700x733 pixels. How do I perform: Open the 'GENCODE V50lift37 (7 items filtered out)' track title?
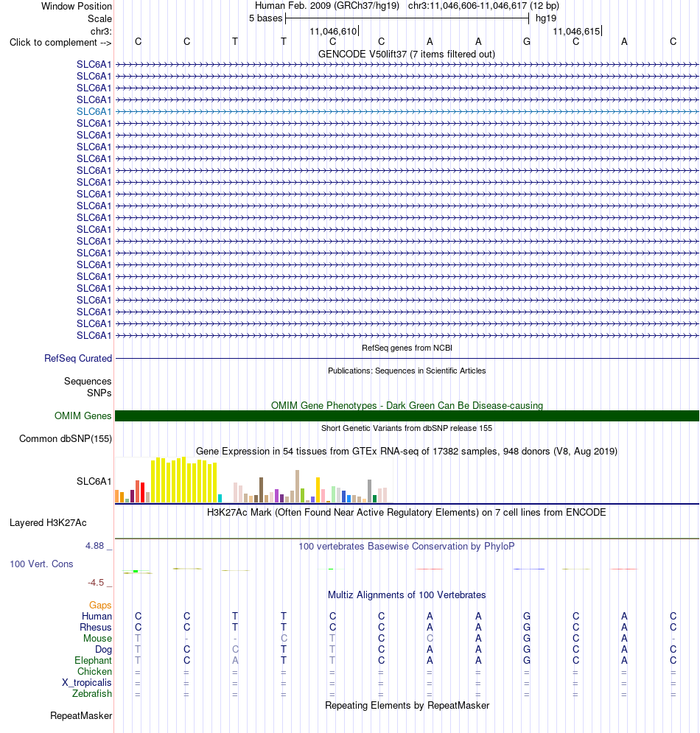coord(406,55)
